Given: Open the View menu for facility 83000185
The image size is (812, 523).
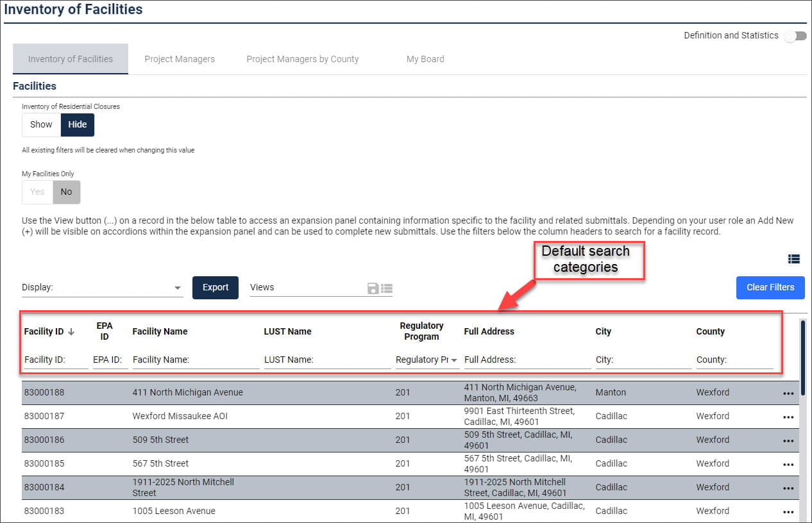Looking at the screenshot, I should click(x=788, y=465).
